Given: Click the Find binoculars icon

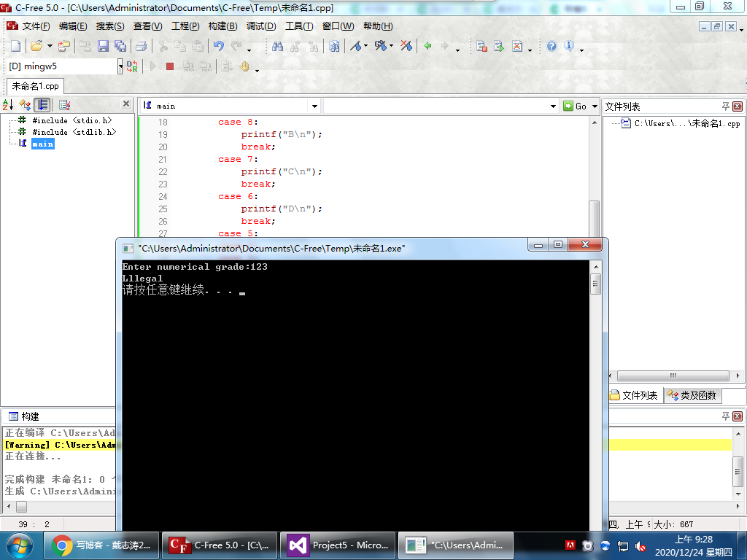Looking at the screenshot, I should coord(277,46).
